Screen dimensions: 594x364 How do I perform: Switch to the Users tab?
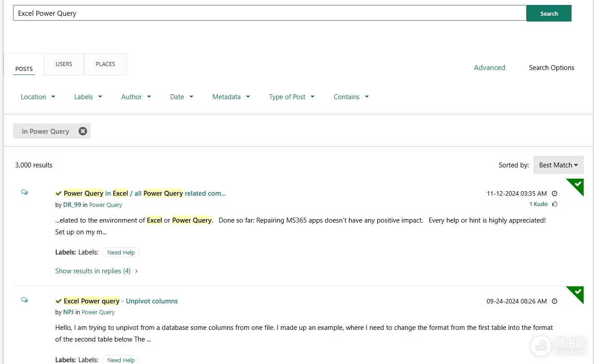(64, 64)
